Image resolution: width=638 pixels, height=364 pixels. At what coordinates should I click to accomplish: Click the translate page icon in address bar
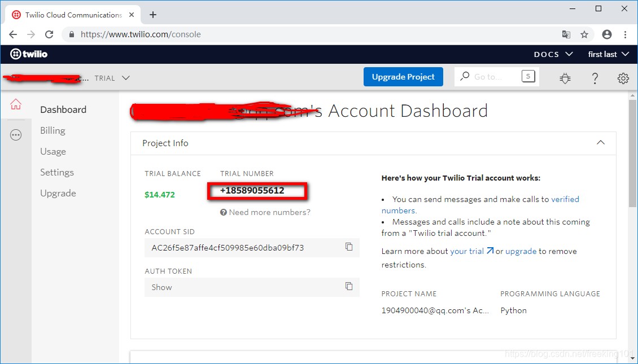pos(566,34)
